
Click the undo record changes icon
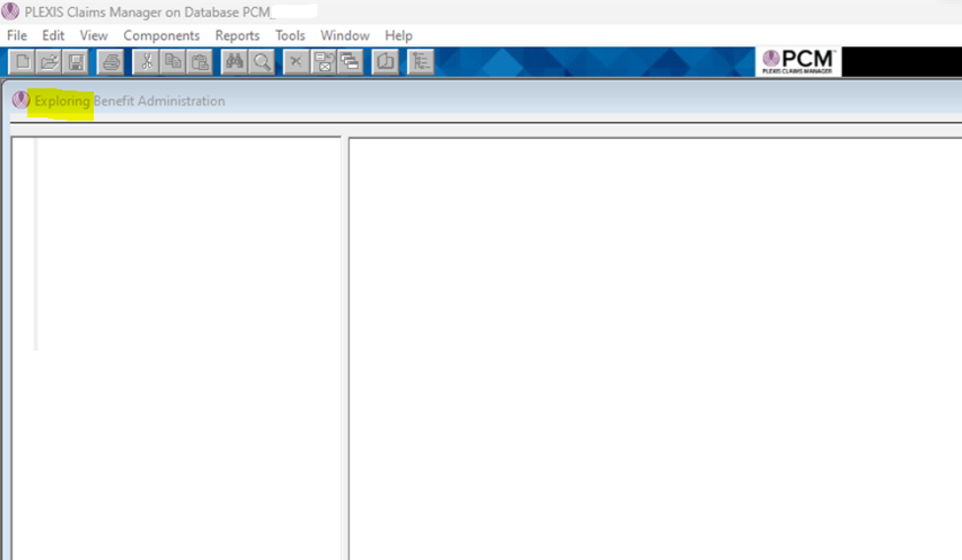[x=324, y=62]
